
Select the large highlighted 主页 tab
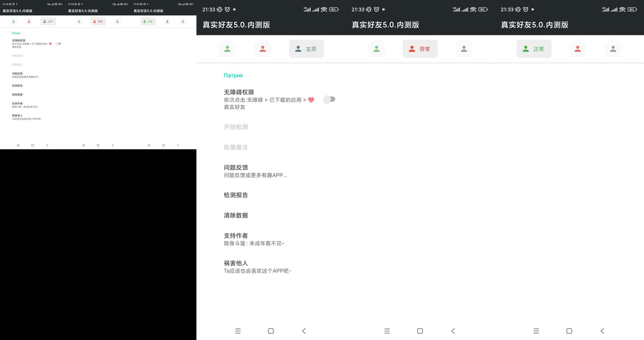[306, 49]
